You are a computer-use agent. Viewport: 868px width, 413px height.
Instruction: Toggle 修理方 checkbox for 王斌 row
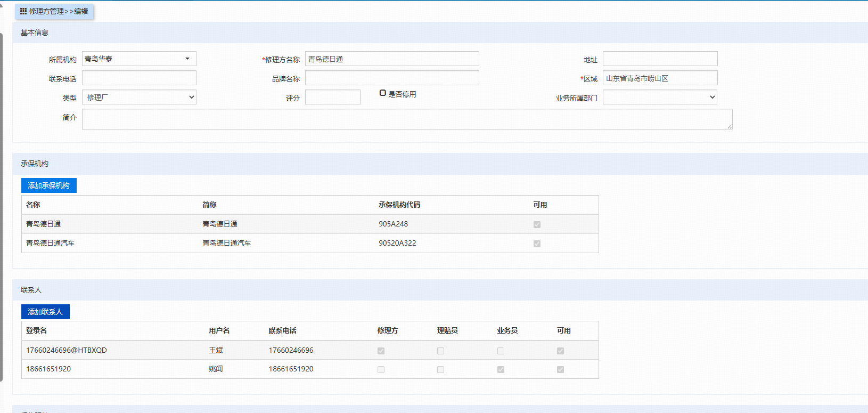(381, 351)
